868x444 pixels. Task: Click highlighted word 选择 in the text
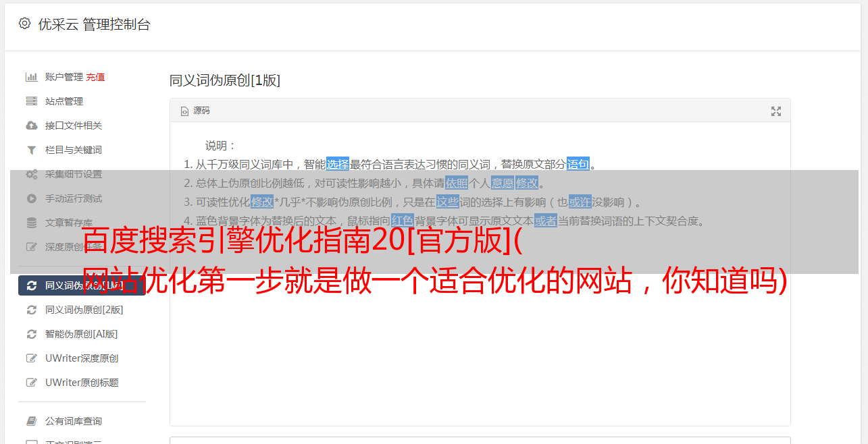338,164
